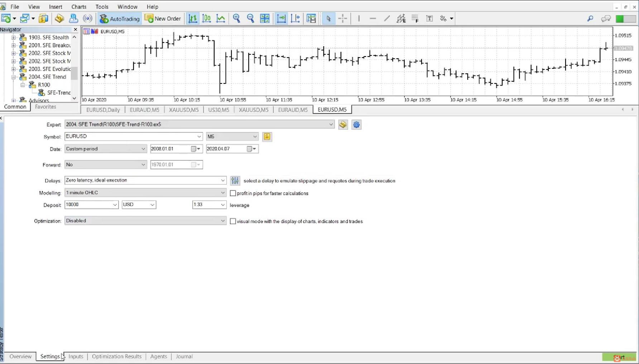Open the Modelling dropdown showing 1 minute OHLC

[x=145, y=193]
